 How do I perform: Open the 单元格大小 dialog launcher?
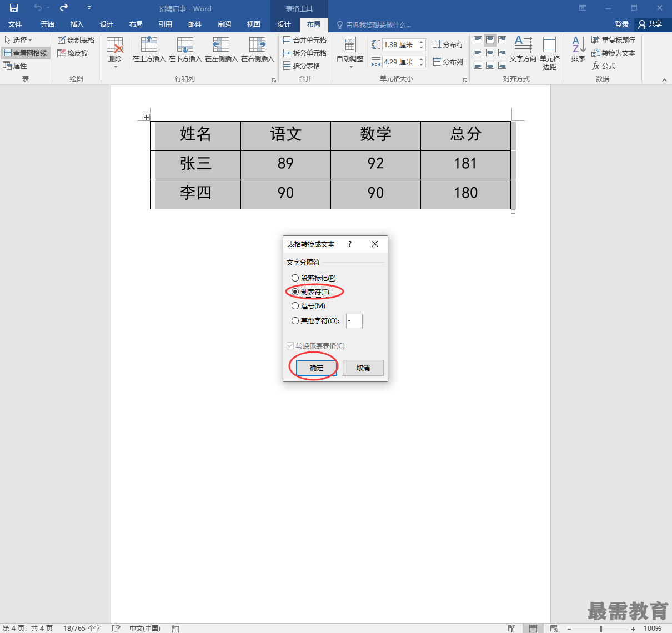point(465,80)
